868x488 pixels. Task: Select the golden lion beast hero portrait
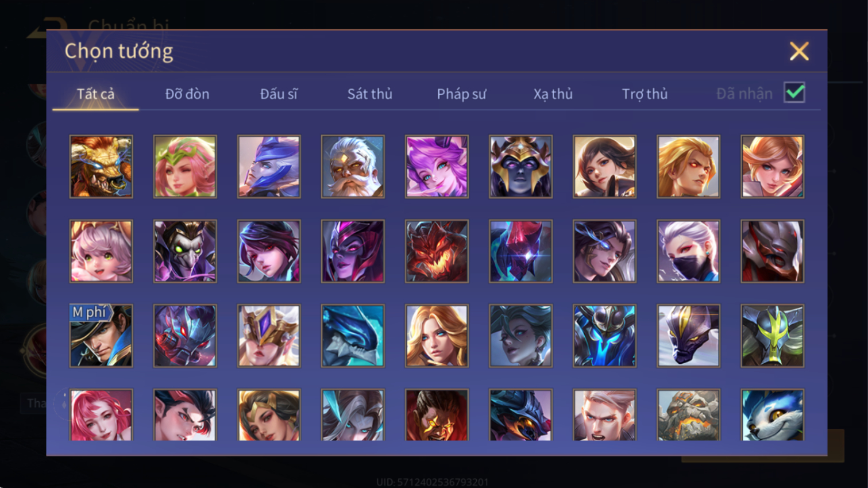pos(101,167)
